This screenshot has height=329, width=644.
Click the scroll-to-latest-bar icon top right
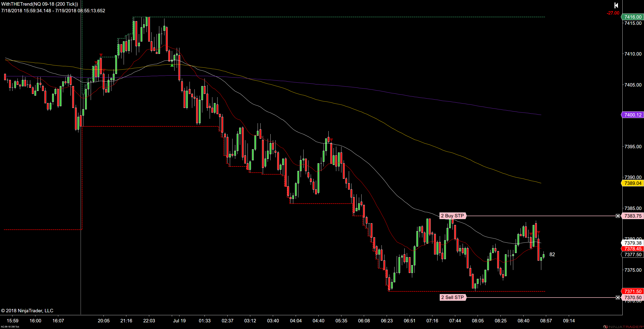click(616, 5)
